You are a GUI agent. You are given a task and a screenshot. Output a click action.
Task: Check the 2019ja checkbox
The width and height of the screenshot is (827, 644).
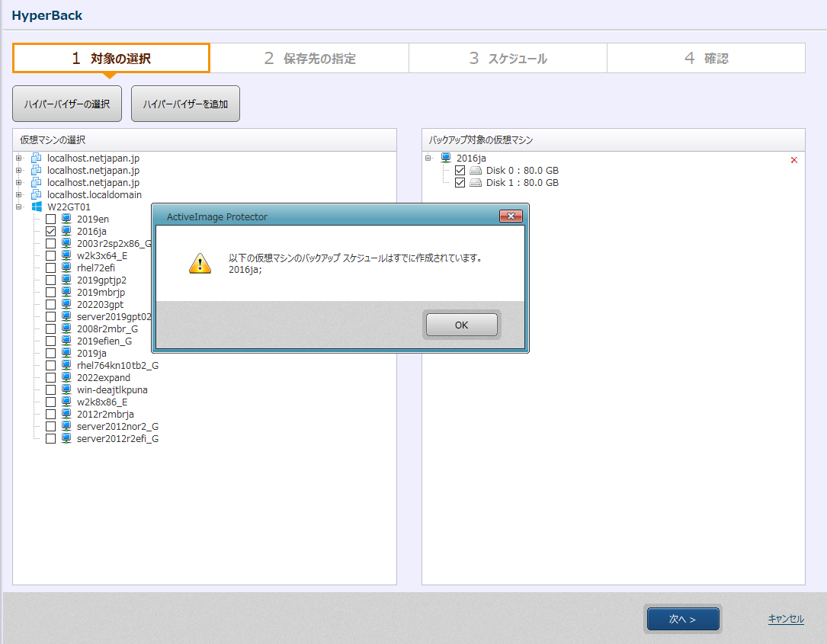(50, 353)
